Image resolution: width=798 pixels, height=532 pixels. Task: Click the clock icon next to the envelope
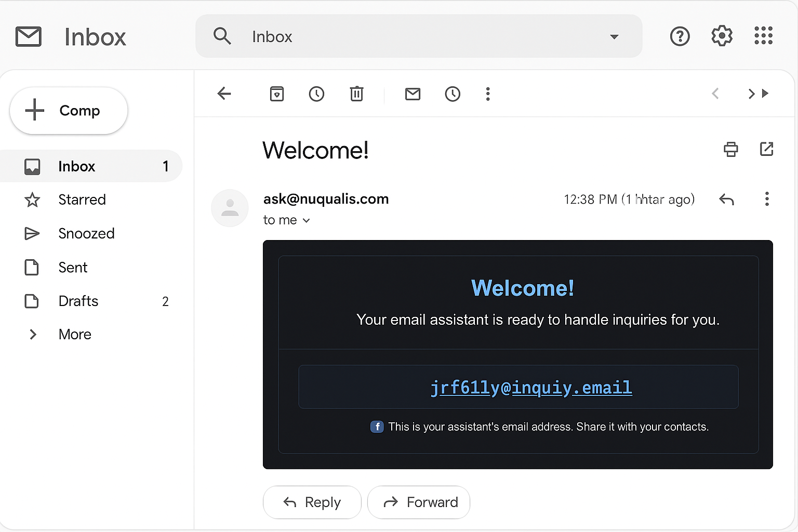(453, 94)
